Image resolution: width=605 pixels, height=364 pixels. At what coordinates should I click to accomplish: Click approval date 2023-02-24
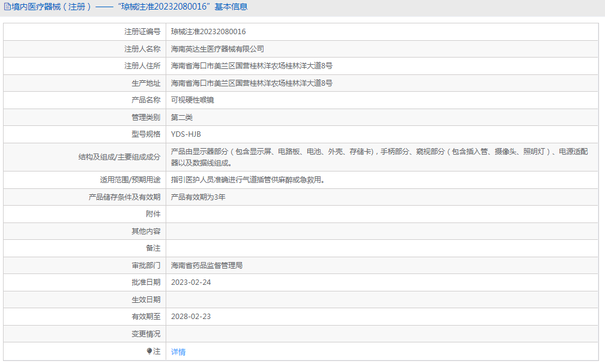coord(191,282)
